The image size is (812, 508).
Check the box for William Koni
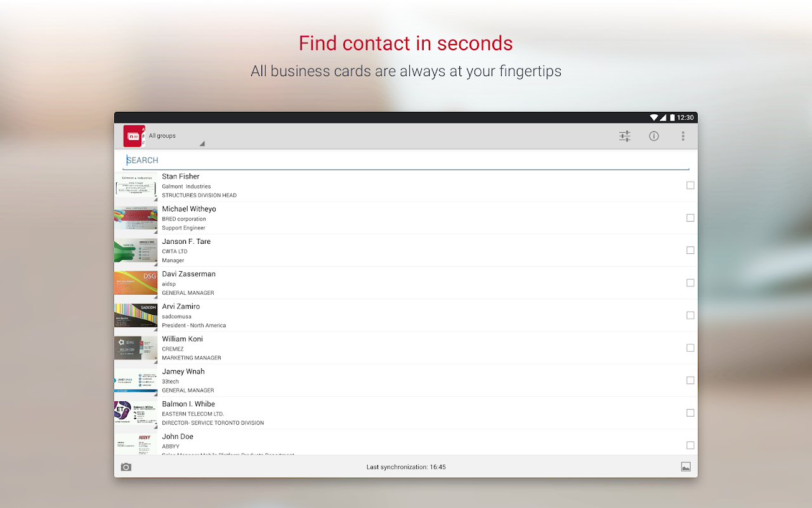690,348
